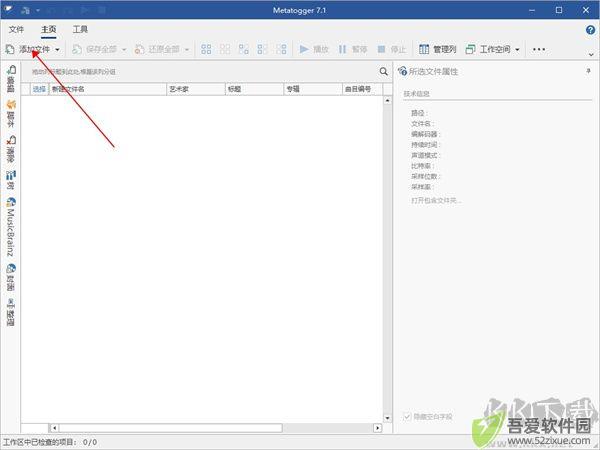
Task: Click the status bar text 工作区中已检查的项目: 0/0
Action: pyautogui.click(x=50, y=442)
